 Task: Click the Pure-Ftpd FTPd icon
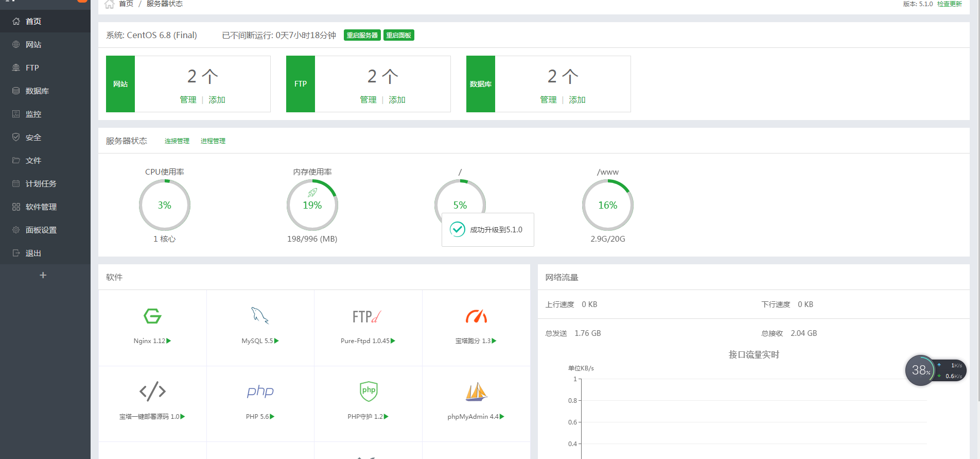(x=367, y=316)
